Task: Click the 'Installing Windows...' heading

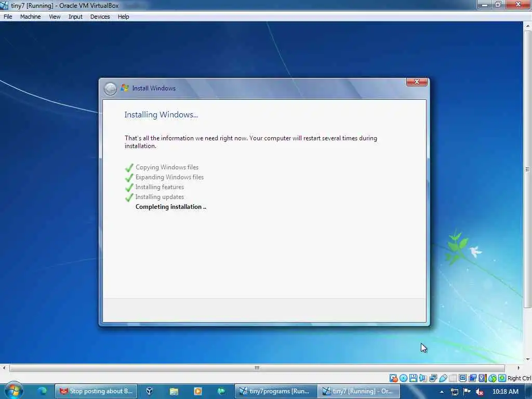Action: point(161,115)
